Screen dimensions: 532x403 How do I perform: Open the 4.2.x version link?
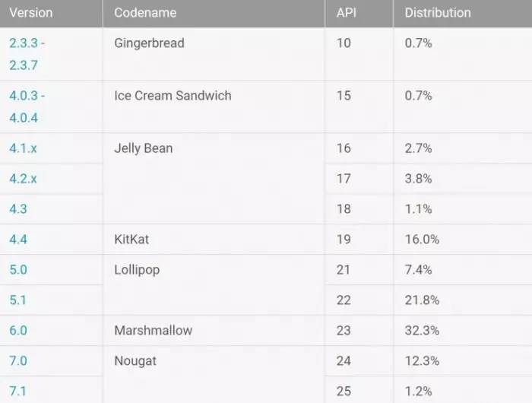tap(23, 179)
